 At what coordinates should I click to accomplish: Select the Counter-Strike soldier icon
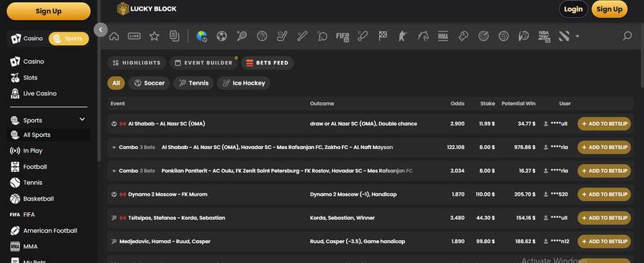tap(402, 37)
